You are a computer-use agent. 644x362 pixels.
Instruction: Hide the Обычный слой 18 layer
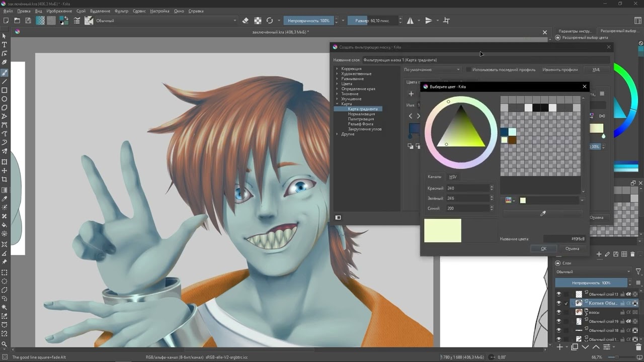pyautogui.click(x=558, y=330)
